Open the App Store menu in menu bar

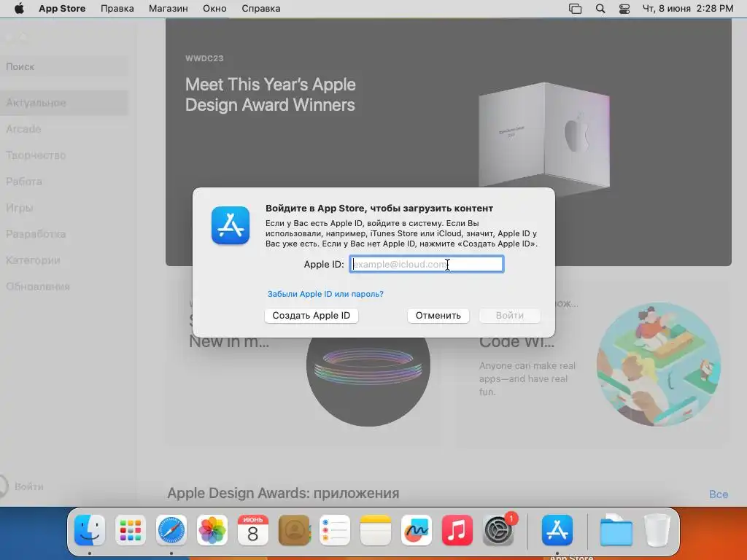coord(62,9)
